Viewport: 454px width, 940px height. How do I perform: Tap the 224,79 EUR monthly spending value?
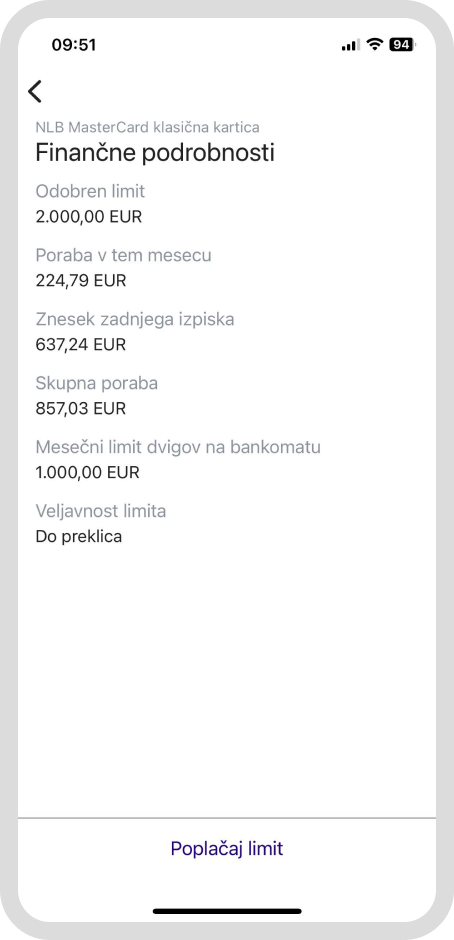tap(81, 281)
